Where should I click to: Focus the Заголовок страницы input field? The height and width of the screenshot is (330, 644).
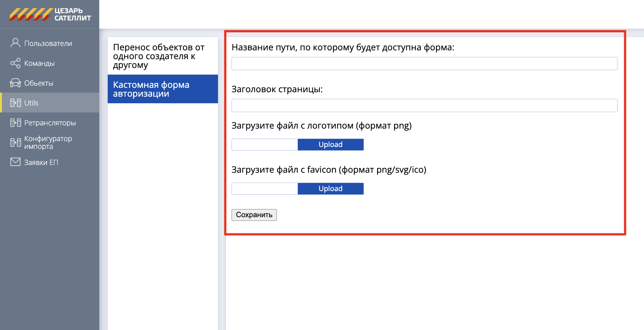click(424, 105)
